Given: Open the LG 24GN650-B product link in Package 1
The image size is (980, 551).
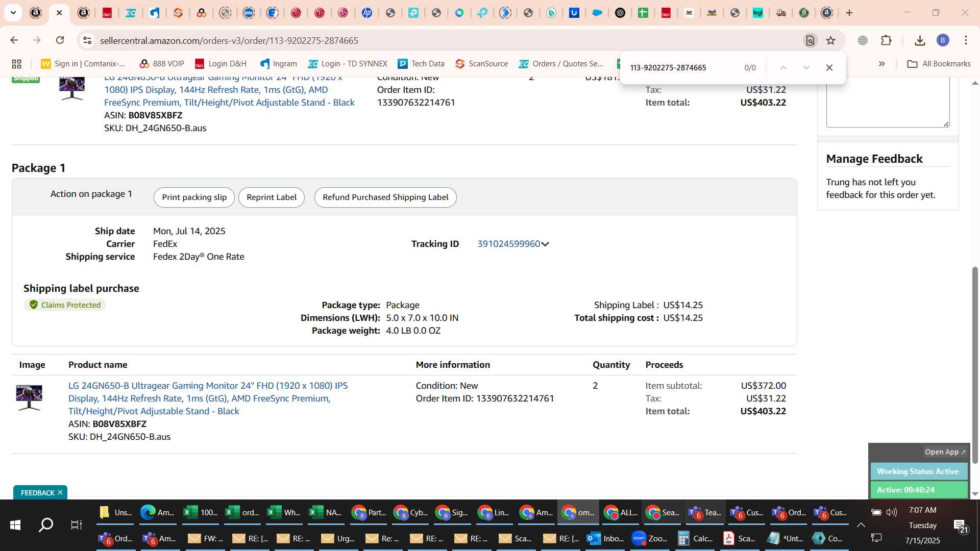Looking at the screenshot, I should click(x=208, y=398).
